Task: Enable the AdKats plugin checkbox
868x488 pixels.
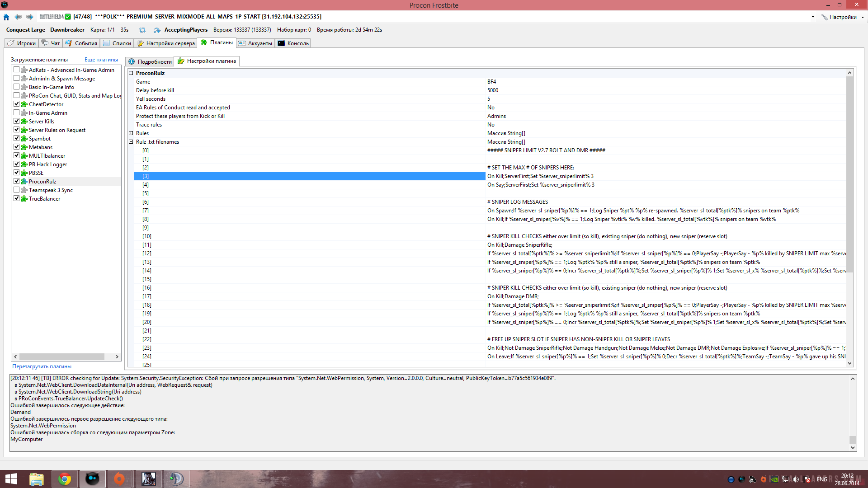Action: click(x=17, y=70)
